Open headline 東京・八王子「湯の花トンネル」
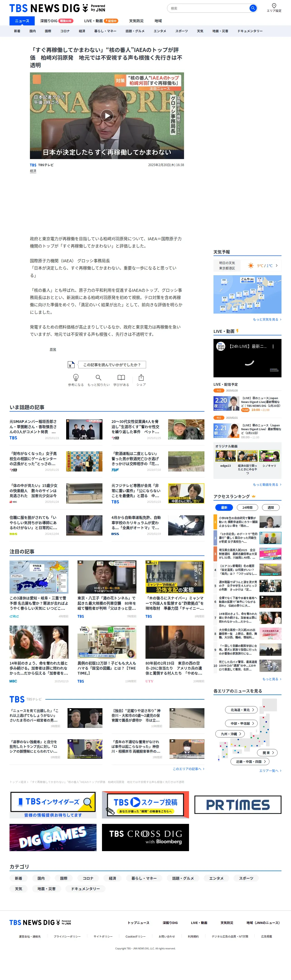Screen dimensions: 291x980 tap(107, 603)
